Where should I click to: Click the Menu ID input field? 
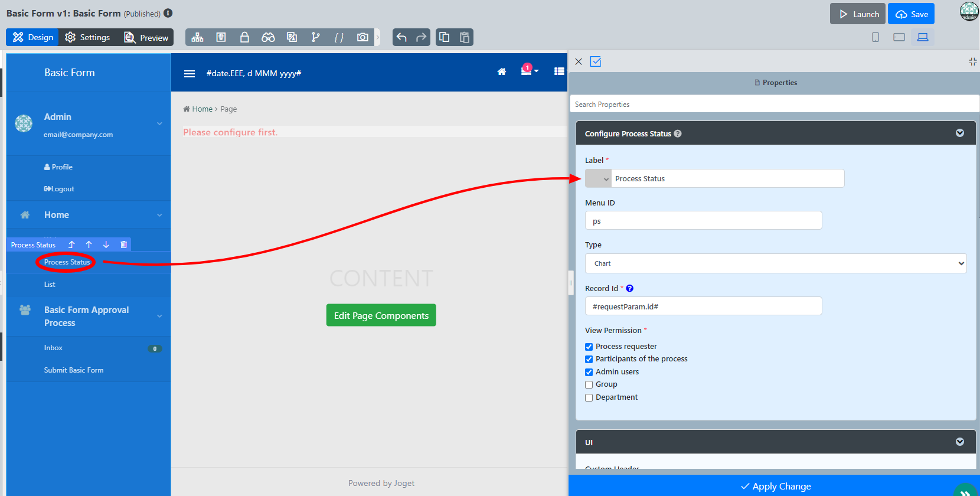[703, 221]
